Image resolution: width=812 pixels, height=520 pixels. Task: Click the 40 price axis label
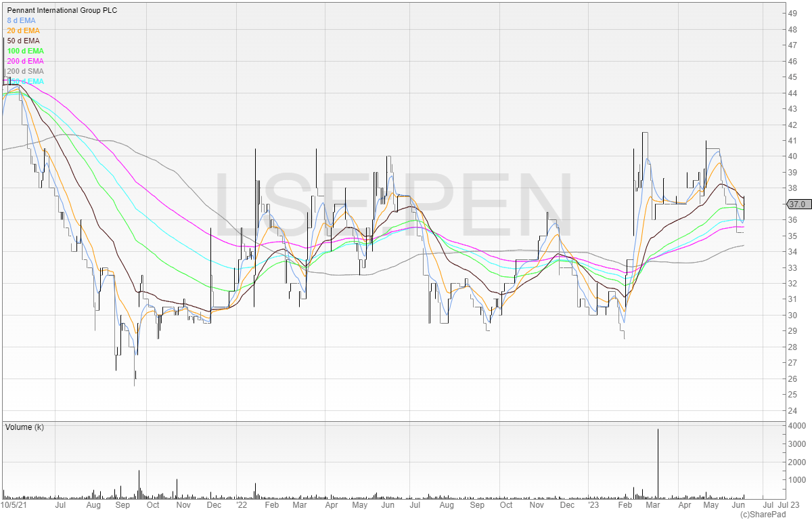coord(792,156)
